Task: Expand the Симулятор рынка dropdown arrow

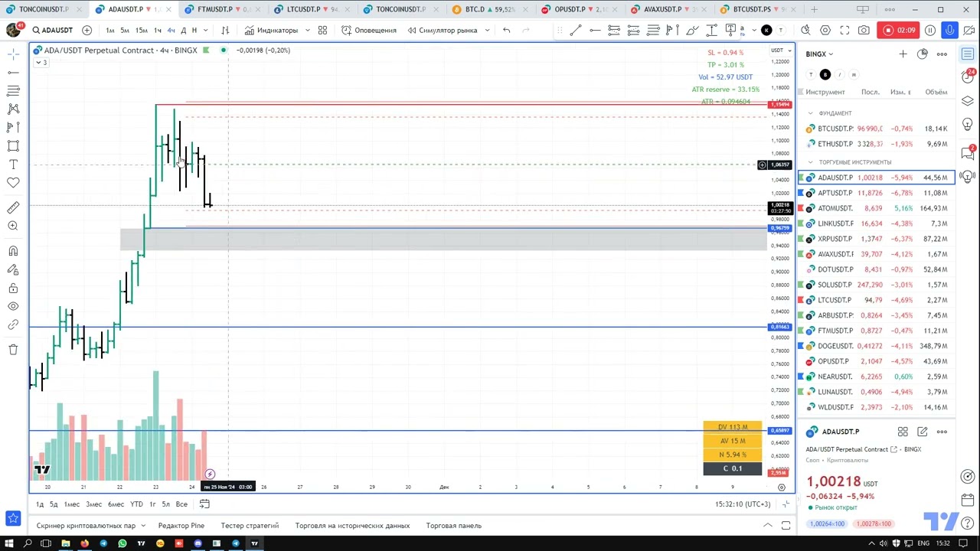Action: coord(488,30)
